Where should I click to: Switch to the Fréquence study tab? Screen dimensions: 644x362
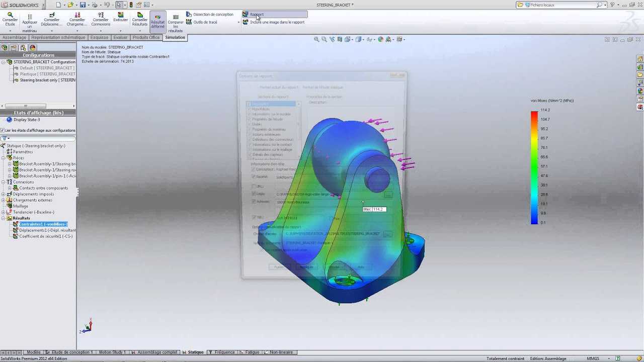(224, 352)
